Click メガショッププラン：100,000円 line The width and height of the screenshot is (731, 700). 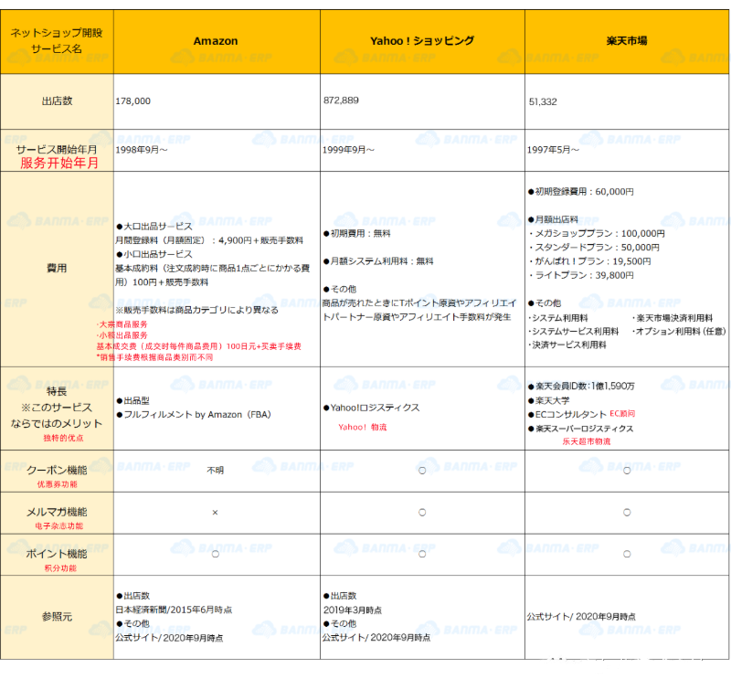(597, 233)
